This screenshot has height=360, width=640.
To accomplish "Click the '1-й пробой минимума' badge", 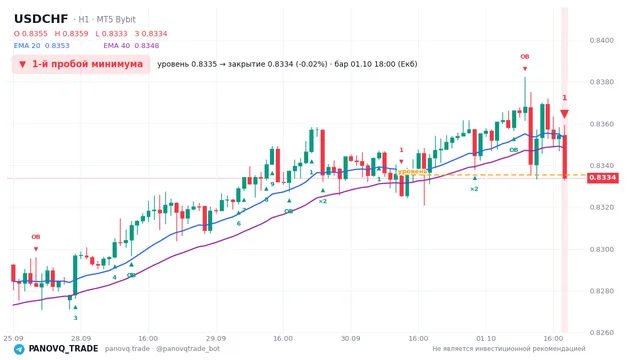I will pos(81,64).
